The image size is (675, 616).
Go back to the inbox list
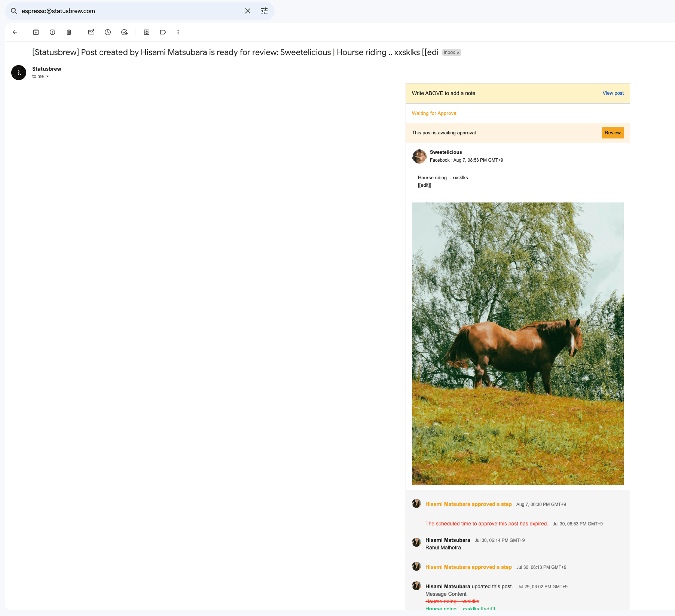(x=15, y=32)
